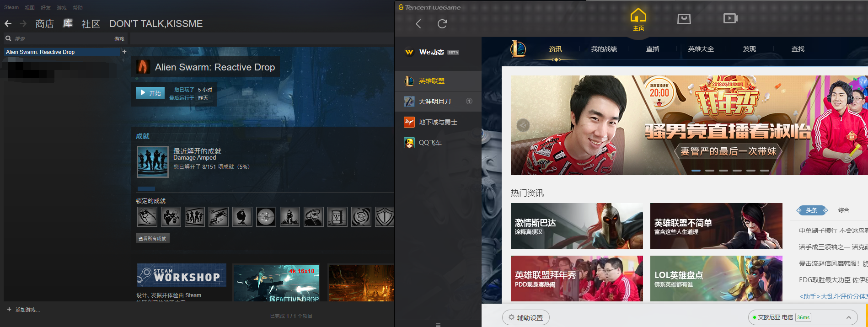Viewport: 868px width, 327px height.
Task: Select the 资讯 tab
Action: 556,49
